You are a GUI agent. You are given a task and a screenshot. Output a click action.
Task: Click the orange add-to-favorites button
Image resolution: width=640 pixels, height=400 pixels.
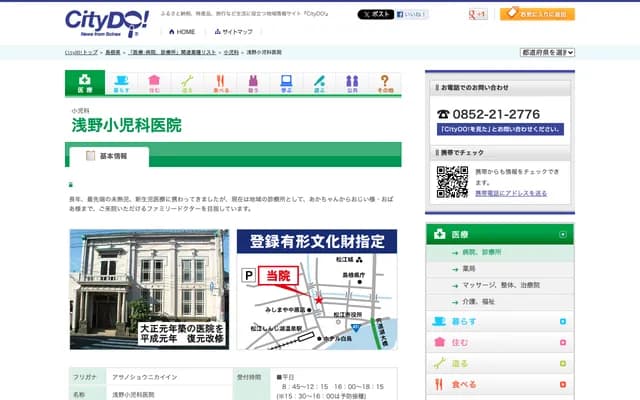pyautogui.click(x=537, y=14)
